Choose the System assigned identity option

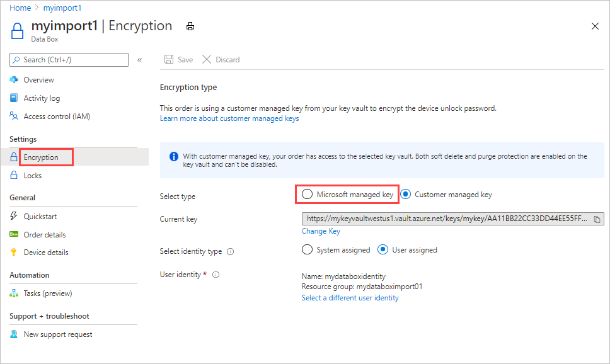pos(307,249)
